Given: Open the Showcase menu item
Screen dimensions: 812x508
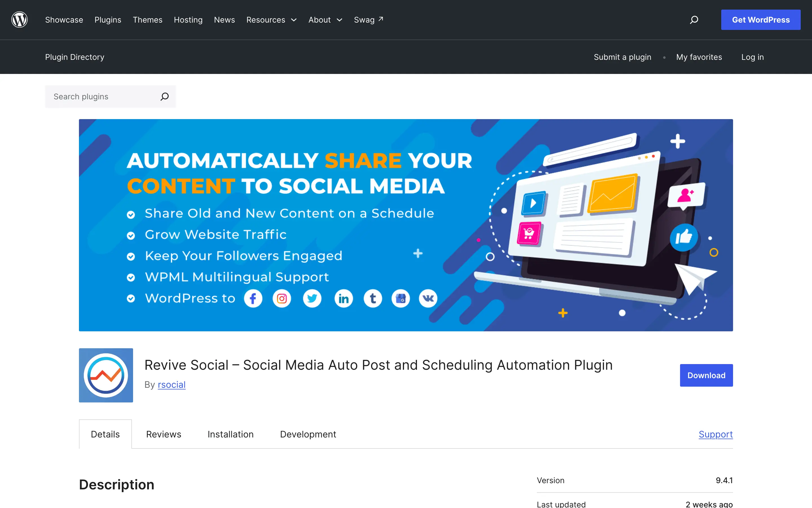Looking at the screenshot, I should click(x=64, y=20).
